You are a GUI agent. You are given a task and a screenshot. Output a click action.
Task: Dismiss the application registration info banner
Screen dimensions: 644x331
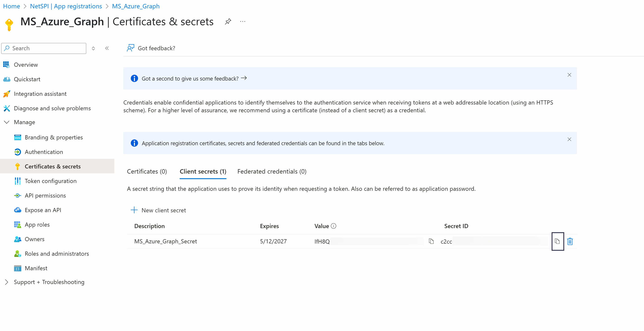click(569, 139)
